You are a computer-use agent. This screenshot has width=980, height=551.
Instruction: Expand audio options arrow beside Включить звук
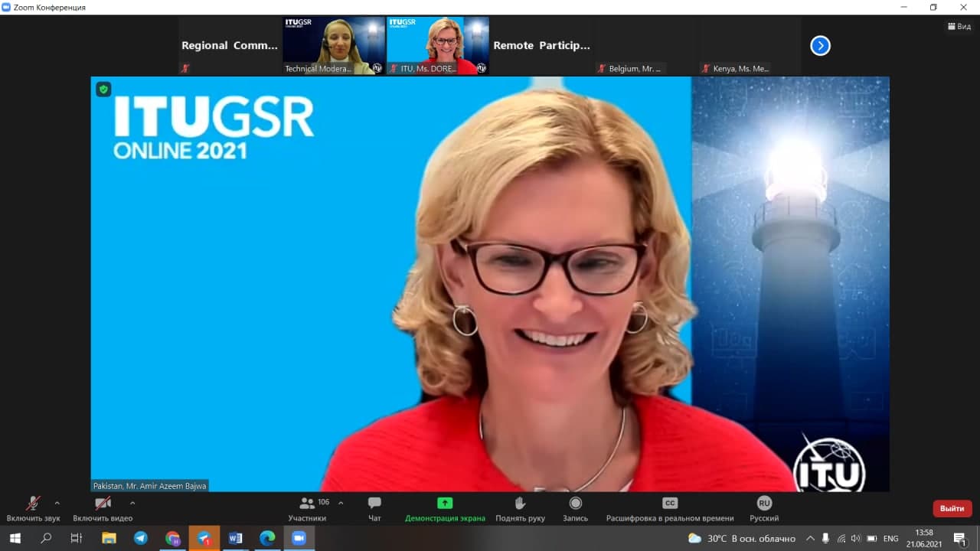coord(57,503)
